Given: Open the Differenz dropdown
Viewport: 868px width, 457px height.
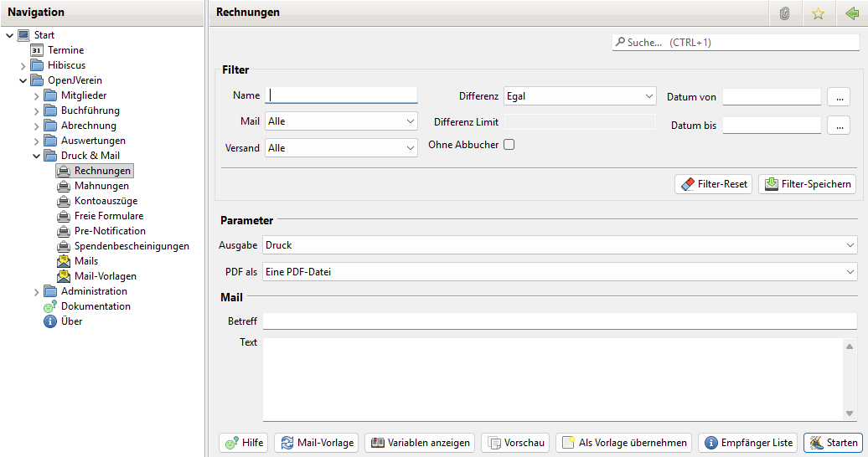Looking at the screenshot, I should [579, 97].
